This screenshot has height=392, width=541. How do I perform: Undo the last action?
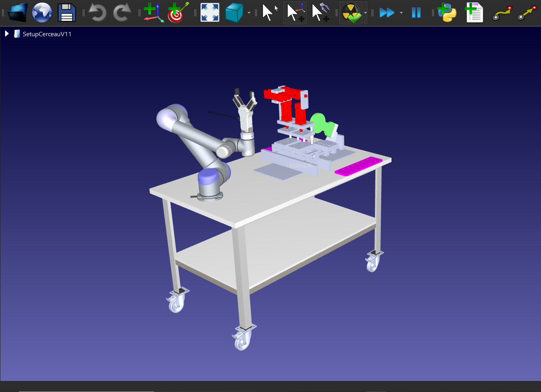97,13
